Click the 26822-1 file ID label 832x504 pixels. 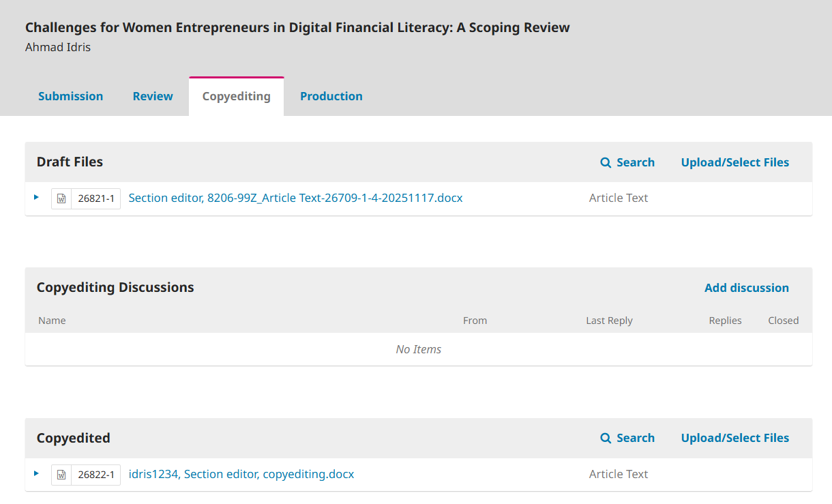click(95, 475)
